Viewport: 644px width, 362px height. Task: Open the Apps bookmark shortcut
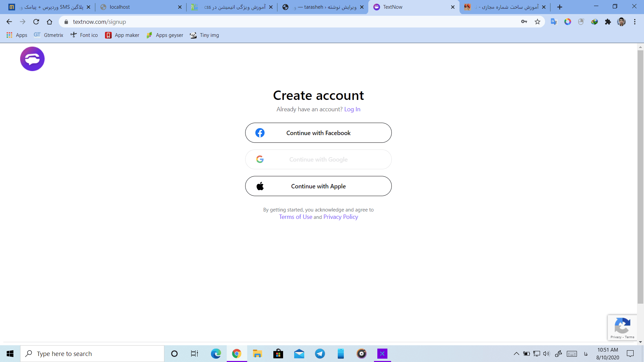[17, 35]
